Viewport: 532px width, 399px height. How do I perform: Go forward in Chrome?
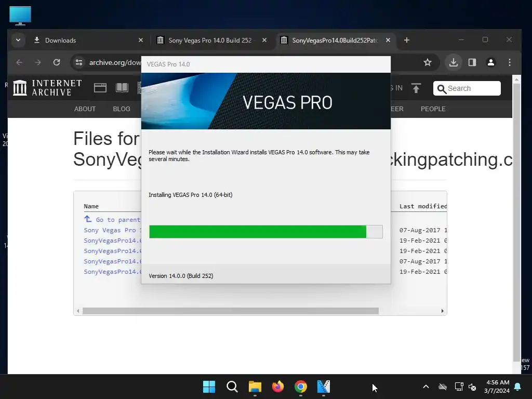point(38,62)
